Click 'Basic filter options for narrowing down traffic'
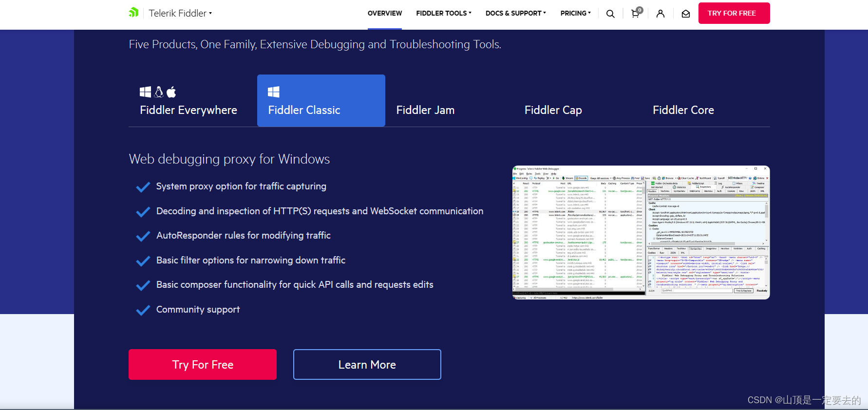This screenshot has width=868, height=410. 251,260
